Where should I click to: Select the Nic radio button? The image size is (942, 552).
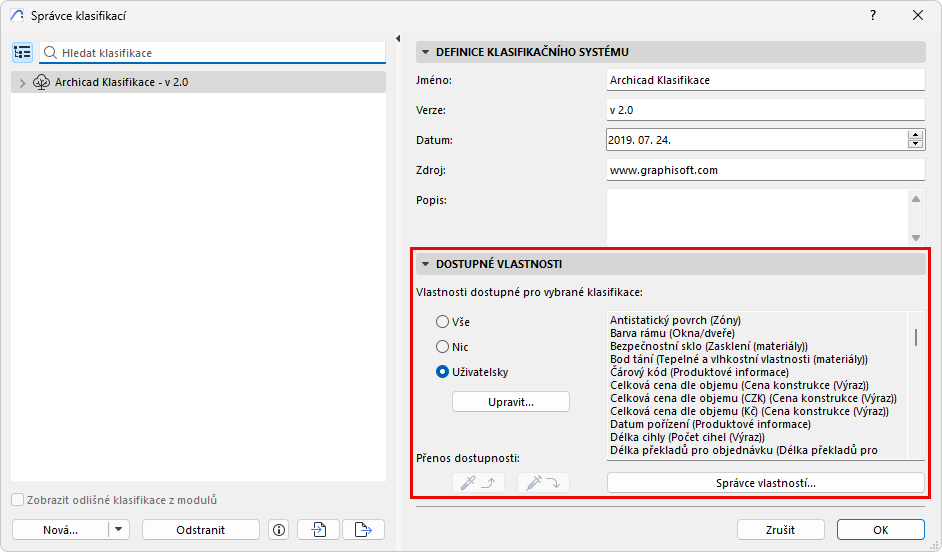pos(442,347)
